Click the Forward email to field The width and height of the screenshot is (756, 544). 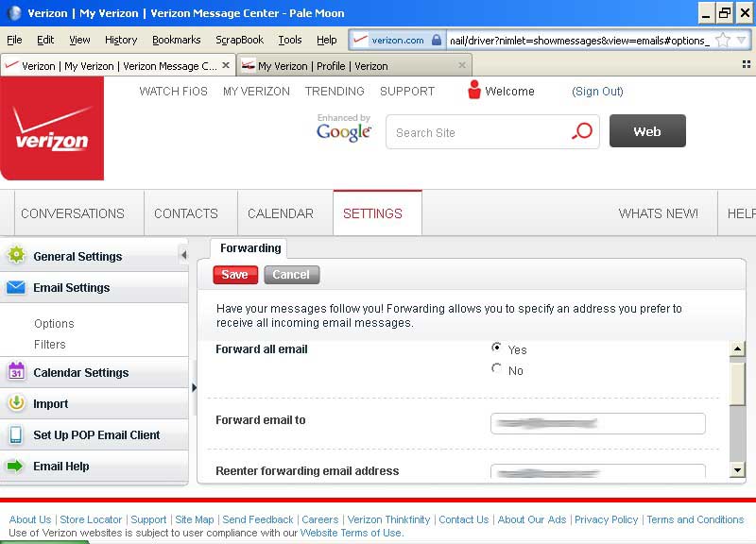(598, 423)
